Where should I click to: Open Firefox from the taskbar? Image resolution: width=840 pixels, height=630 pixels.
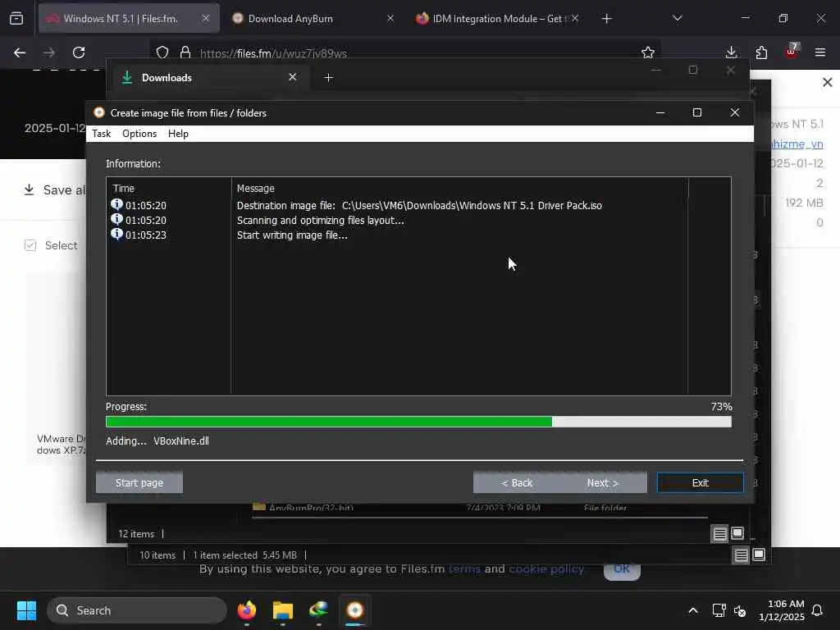pyautogui.click(x=246, y=610)
